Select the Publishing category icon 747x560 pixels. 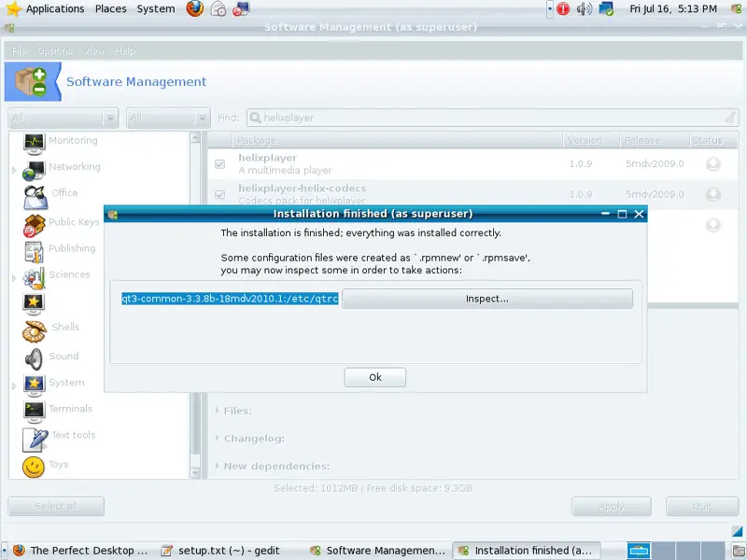click(x=34, y=251)
